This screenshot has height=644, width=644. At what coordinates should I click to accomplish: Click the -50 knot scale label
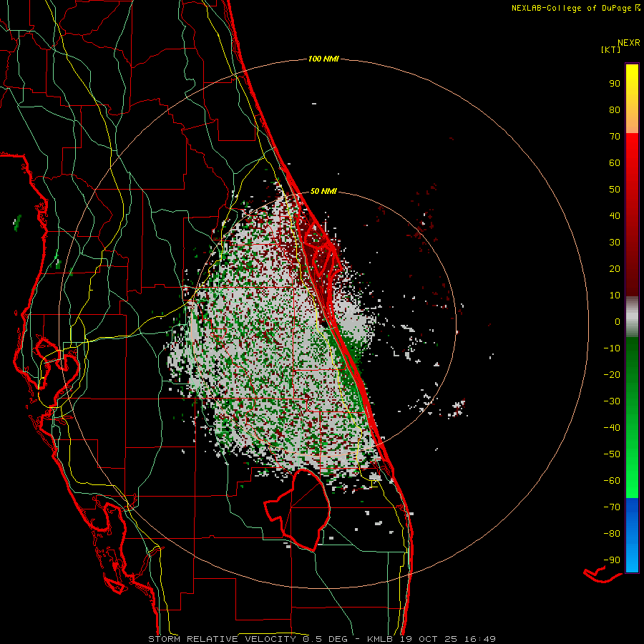[612, 454]
